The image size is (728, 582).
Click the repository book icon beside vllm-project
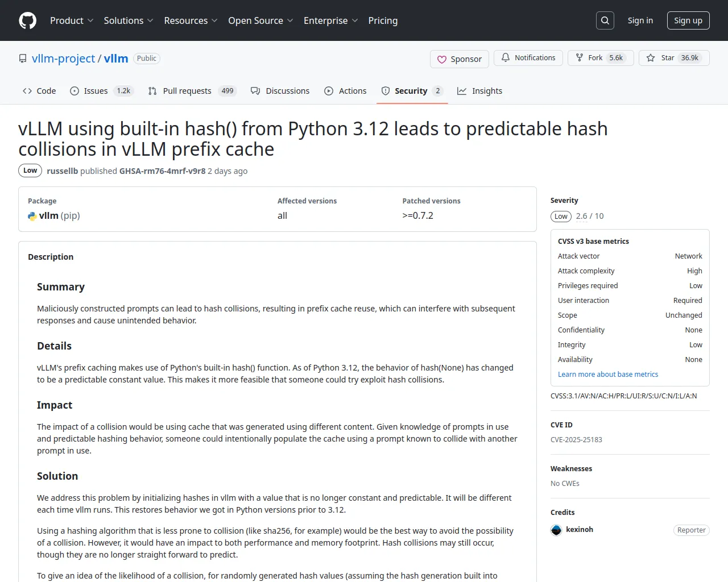click(23, 59)
